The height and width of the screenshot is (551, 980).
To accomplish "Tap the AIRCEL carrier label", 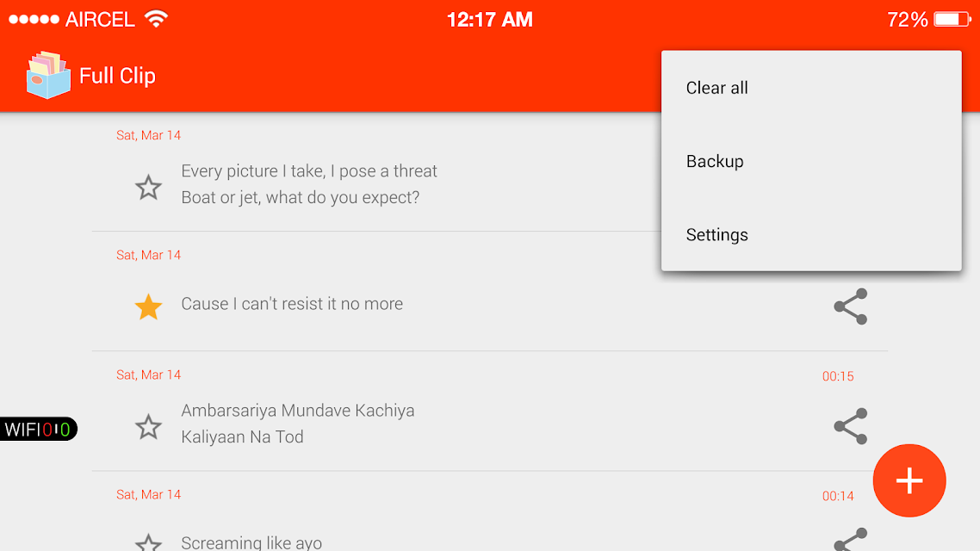I will 100,19.
